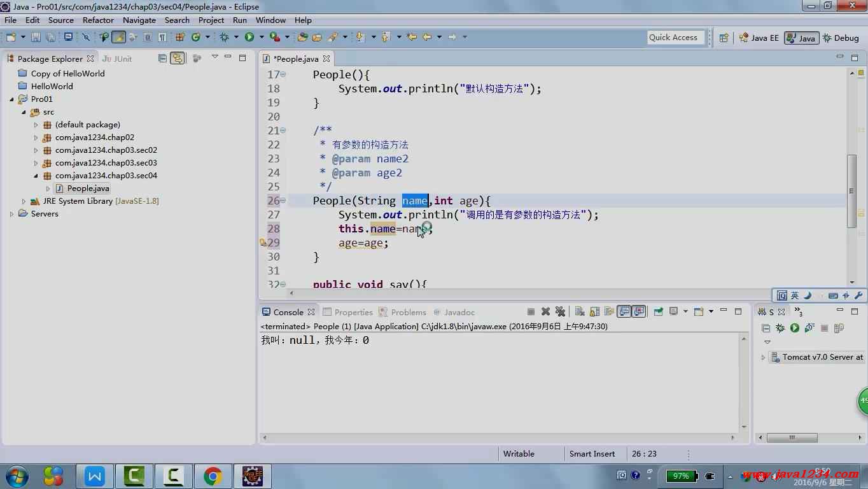Clear the Console output icon
The height and width of the screenshot is (489, 868).
tap(580, 312)
